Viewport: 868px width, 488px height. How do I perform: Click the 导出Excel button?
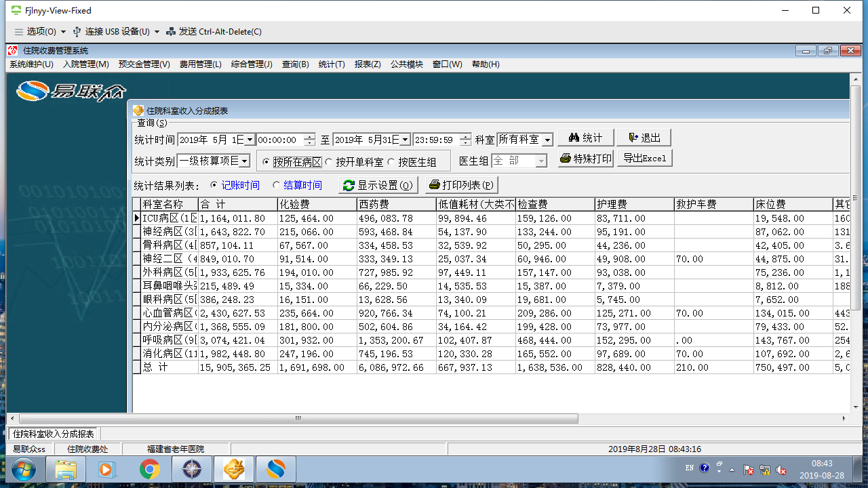[x=644, y=159]
